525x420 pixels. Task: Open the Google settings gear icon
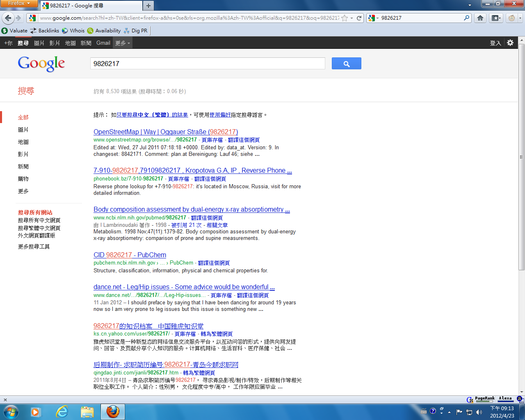click(510, 43)
